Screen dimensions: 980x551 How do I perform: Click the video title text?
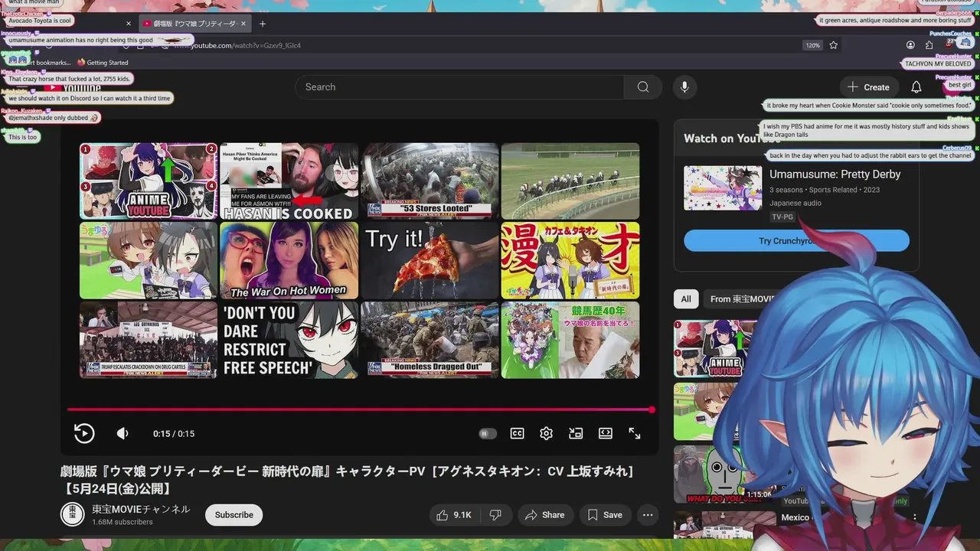pyautogui.click(x=348, y=480)
